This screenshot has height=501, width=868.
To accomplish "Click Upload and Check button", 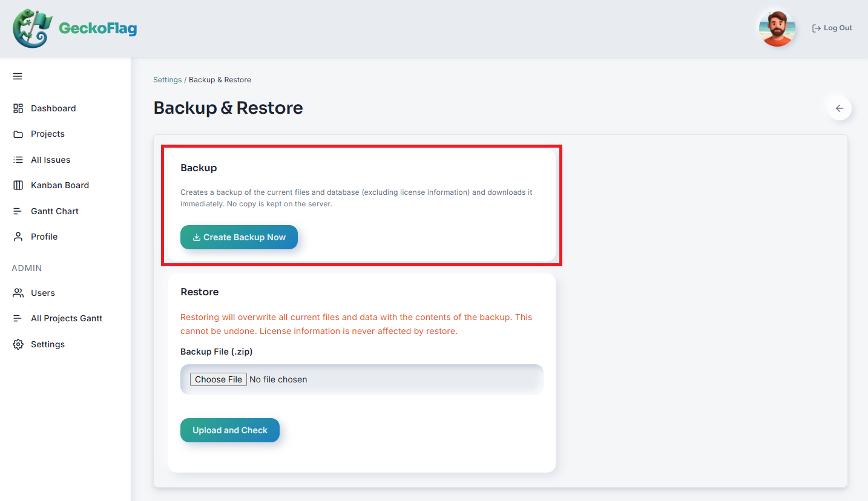I will pyautogui.click(x=230, y=430).
